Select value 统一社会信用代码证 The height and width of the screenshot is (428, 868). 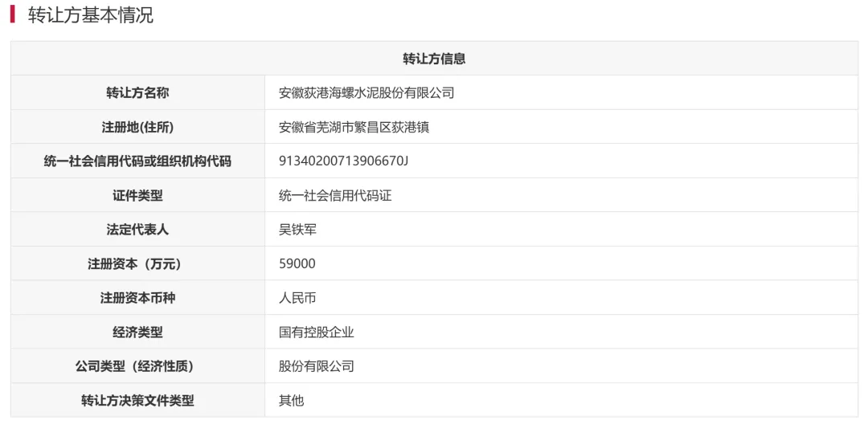click(x=335, y=196)
